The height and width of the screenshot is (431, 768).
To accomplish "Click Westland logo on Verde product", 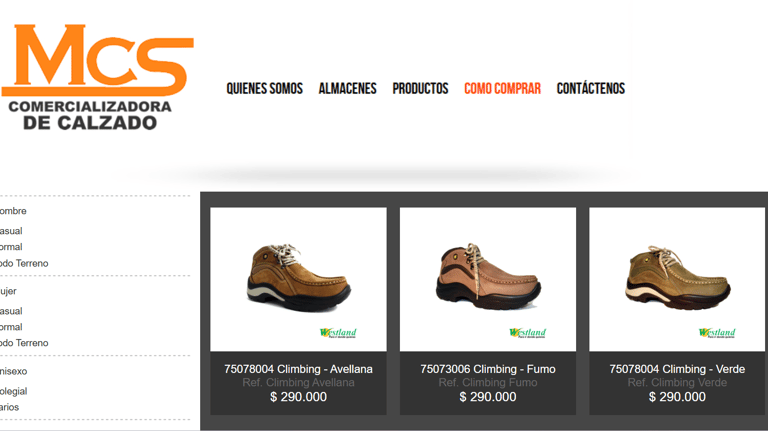I will 717,333.
